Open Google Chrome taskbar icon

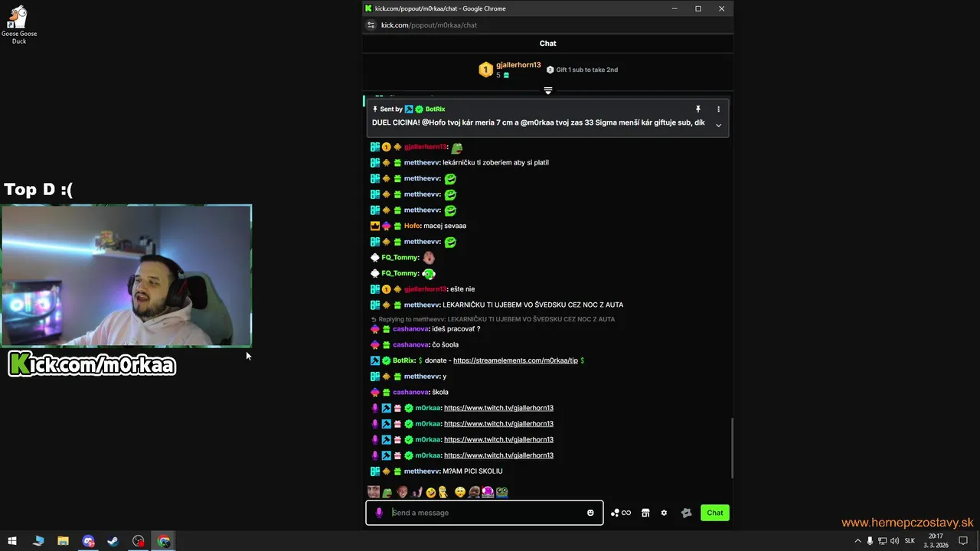(164, 541)
